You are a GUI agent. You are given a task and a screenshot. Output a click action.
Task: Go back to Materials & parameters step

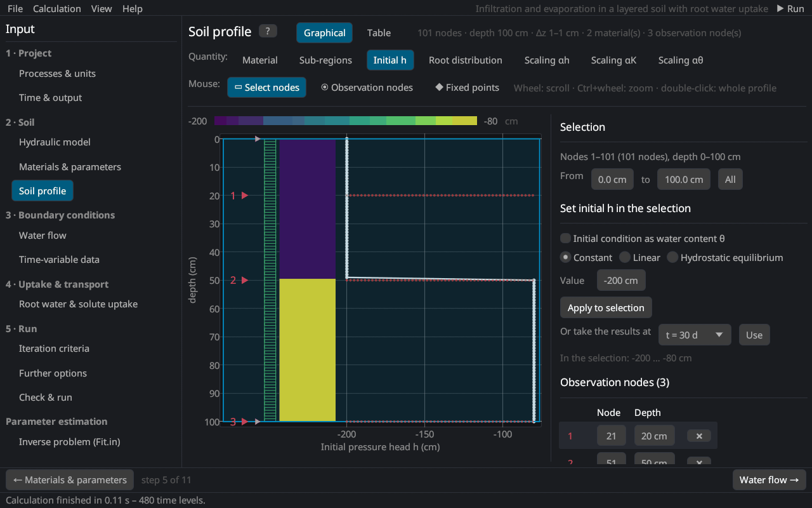[70, 479]
